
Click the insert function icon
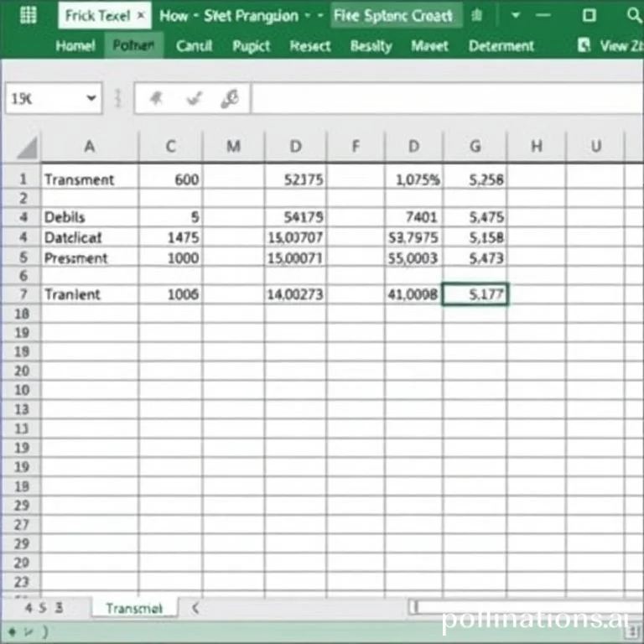coord(230,99)
